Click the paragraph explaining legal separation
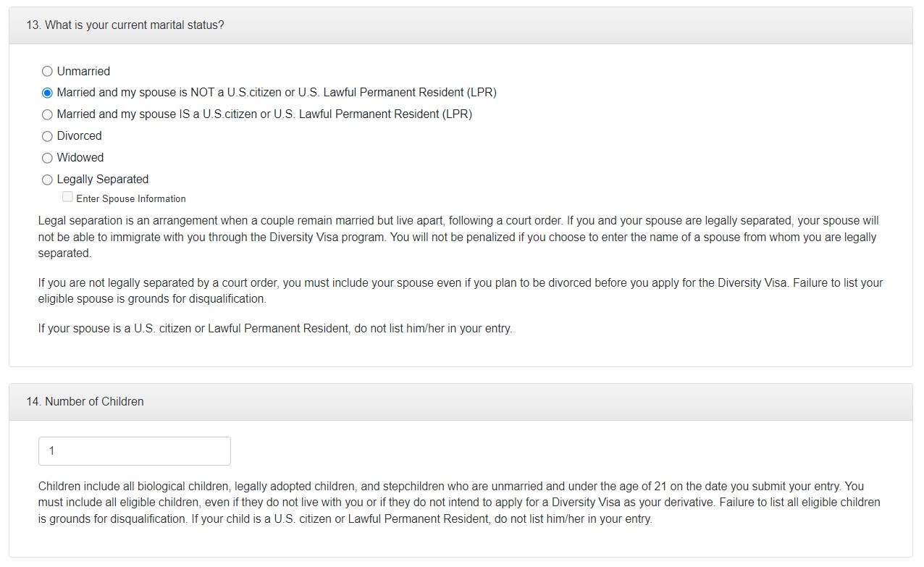 pyautogui.click(x=458, y=237)
